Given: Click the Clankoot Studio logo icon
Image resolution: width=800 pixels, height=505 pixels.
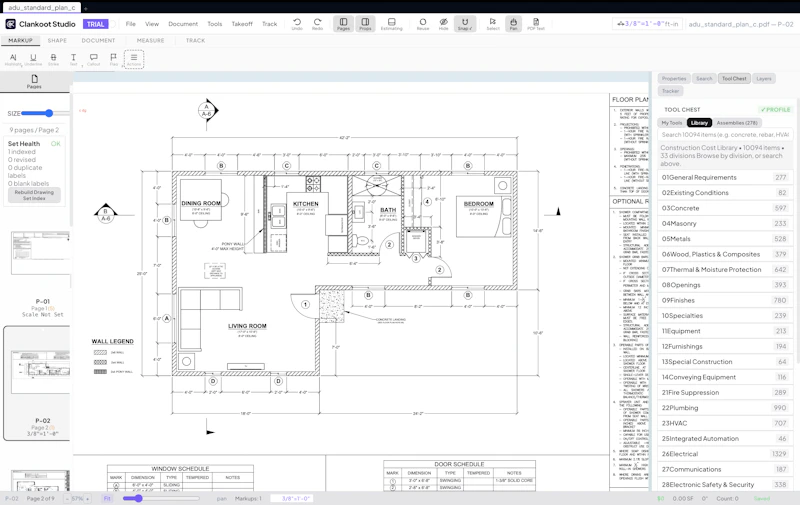Looking at the screenshot, I should point(10,24).
